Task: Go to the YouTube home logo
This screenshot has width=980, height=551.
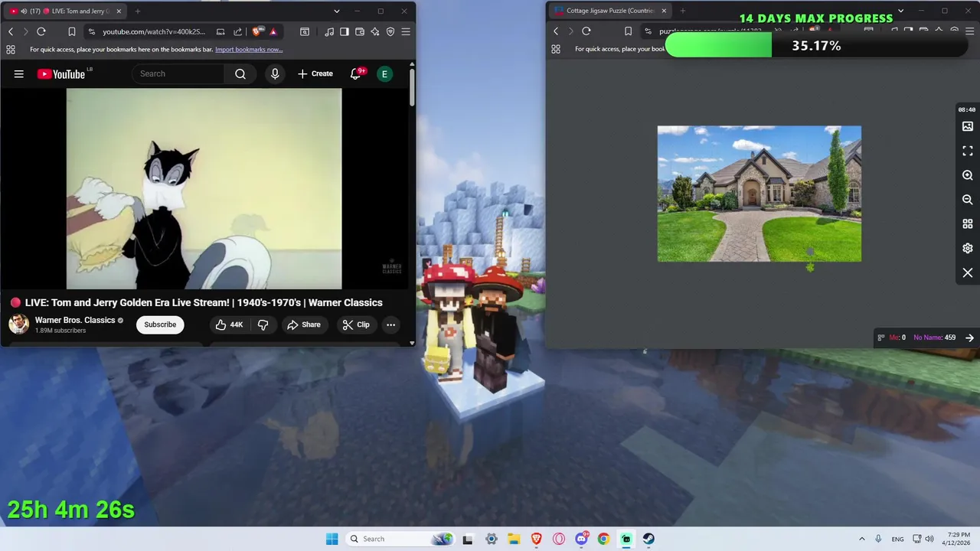Action: pyautogui.click(x=61, y=73)
